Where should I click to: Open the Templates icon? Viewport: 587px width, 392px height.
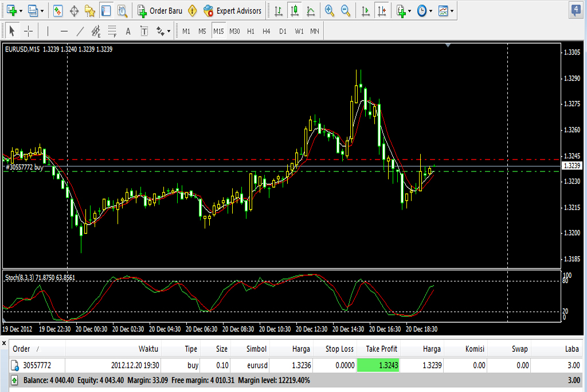(443, 11)
